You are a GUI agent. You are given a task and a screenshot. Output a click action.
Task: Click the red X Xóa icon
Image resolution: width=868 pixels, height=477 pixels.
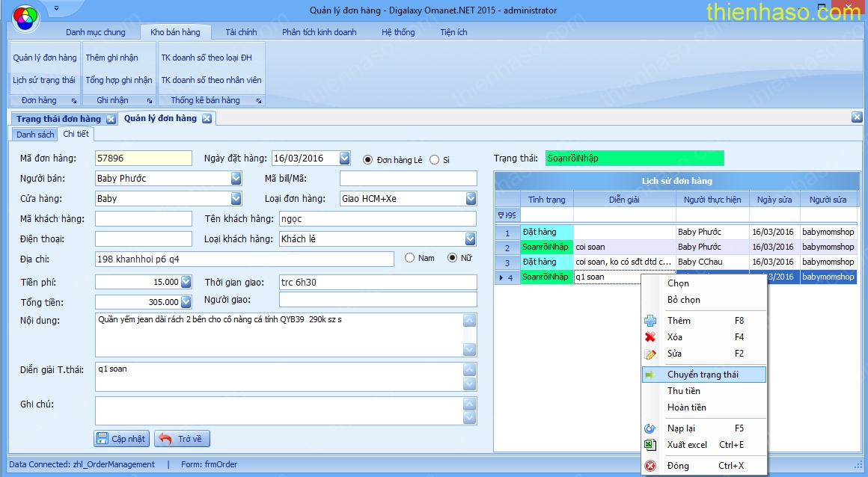click(650, 337)
